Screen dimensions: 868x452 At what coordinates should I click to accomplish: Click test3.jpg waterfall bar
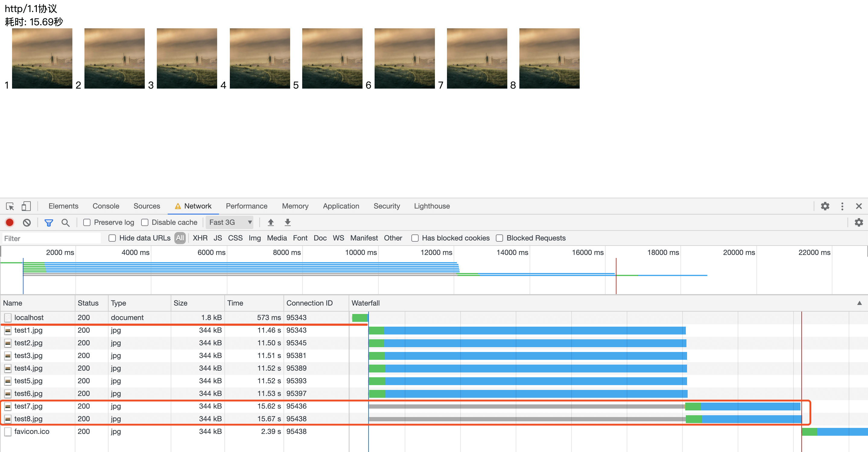click(528, 356)
